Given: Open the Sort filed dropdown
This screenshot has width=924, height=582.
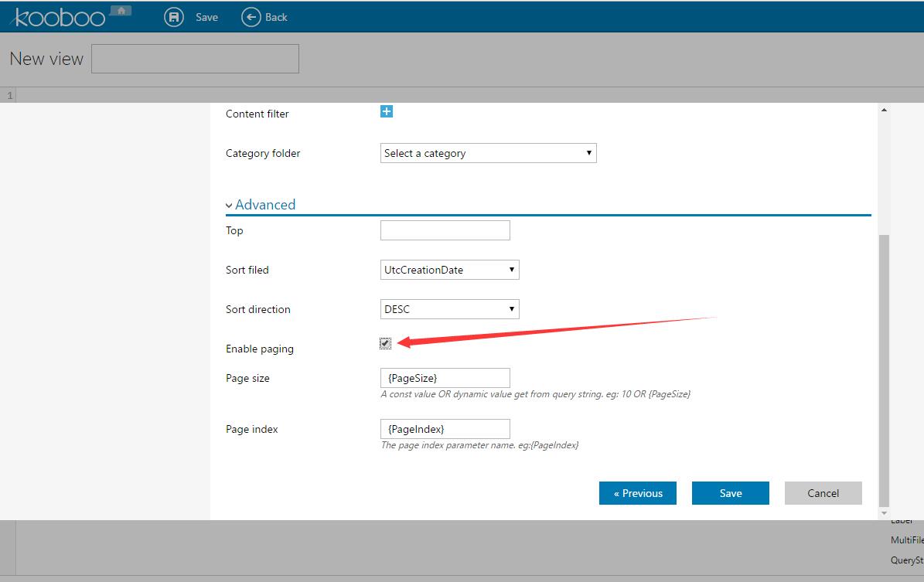Looking at the screenshot, I should point(449,270).
